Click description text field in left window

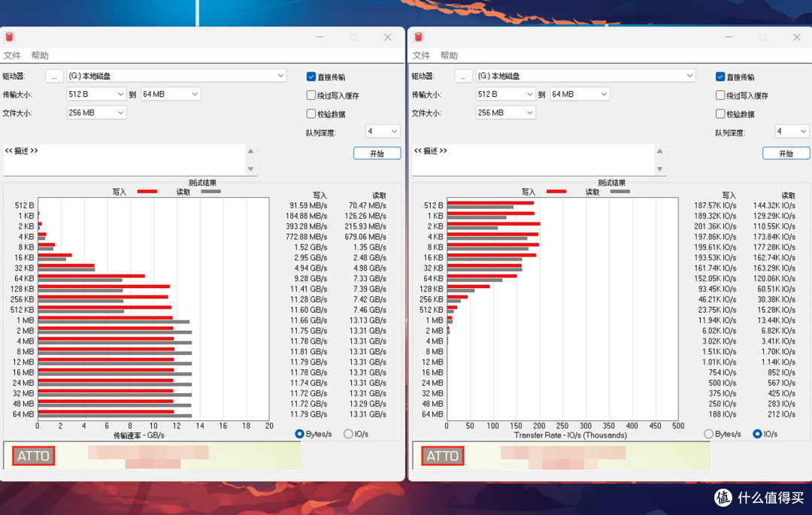tap(124, 160)
